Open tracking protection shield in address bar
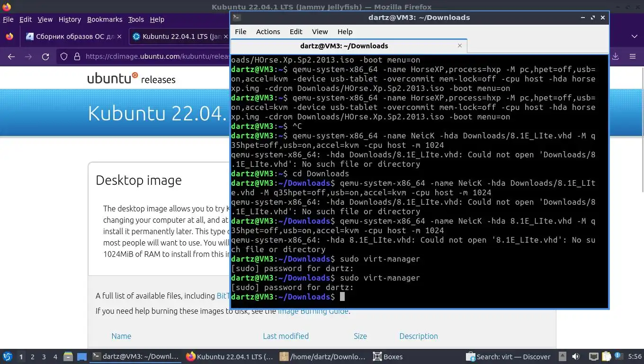The height and width of the screenshot is (364, 644). tap(64, 56)
